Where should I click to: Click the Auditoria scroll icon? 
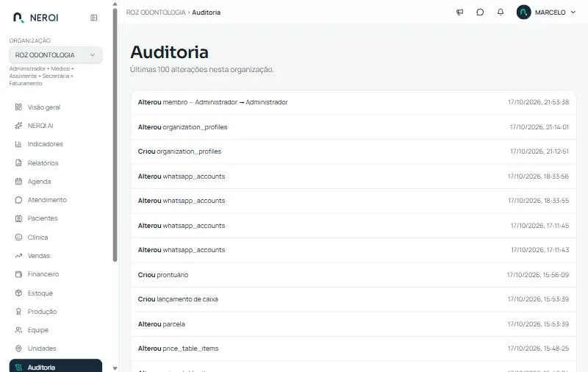tap(18, 368)
